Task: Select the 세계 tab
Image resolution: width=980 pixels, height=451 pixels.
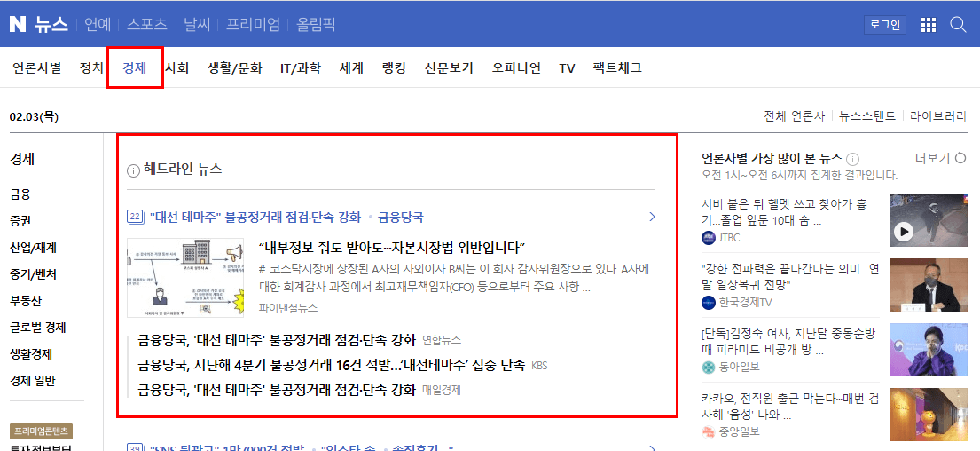Action: click(351, 67)
